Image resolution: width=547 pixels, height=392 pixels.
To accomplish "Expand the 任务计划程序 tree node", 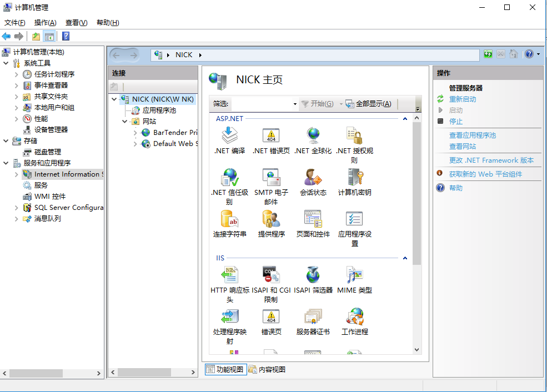I will (16, 74).
